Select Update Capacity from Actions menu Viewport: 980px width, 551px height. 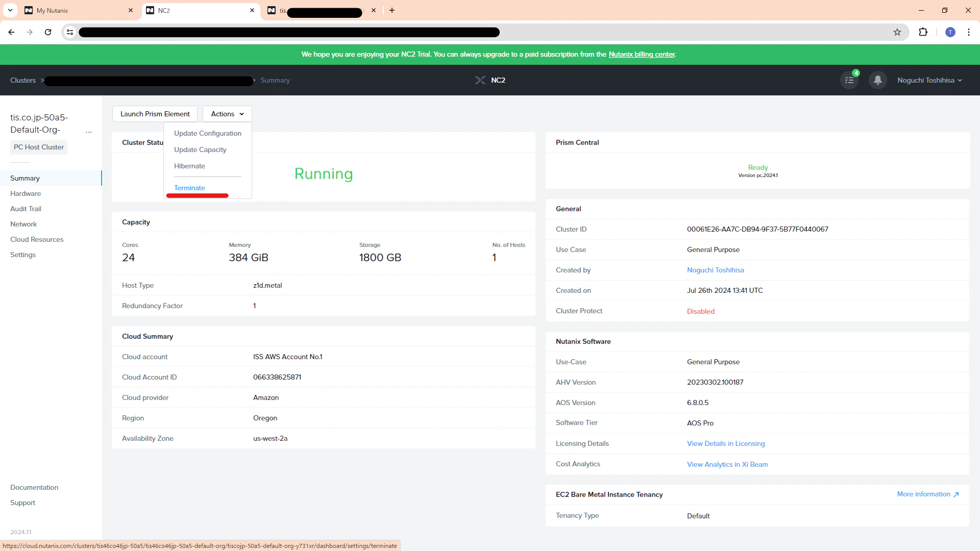point(200,149)
